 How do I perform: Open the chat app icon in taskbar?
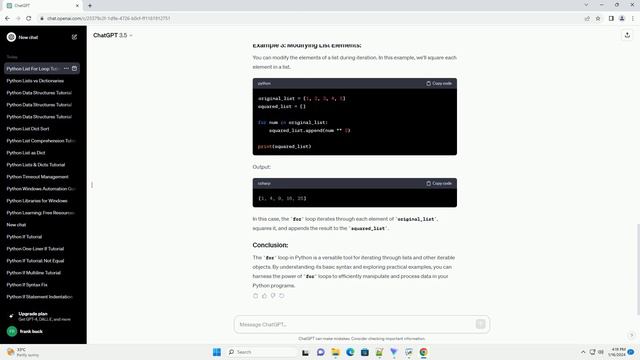[321, 352]
